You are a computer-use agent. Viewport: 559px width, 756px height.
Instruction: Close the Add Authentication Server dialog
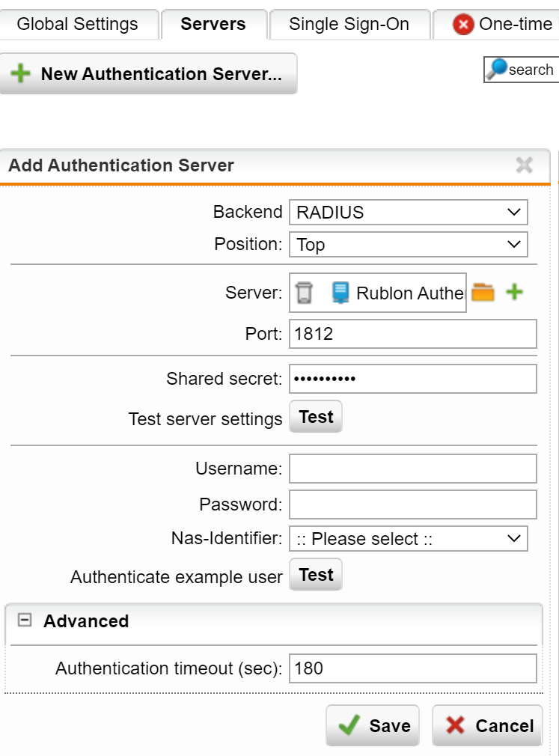click(x=525, y=165)
